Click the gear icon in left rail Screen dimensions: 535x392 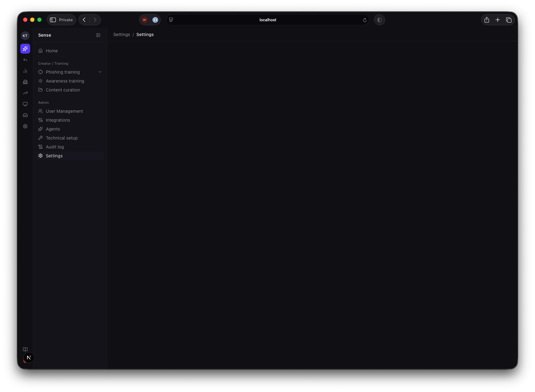coord(25,126)
